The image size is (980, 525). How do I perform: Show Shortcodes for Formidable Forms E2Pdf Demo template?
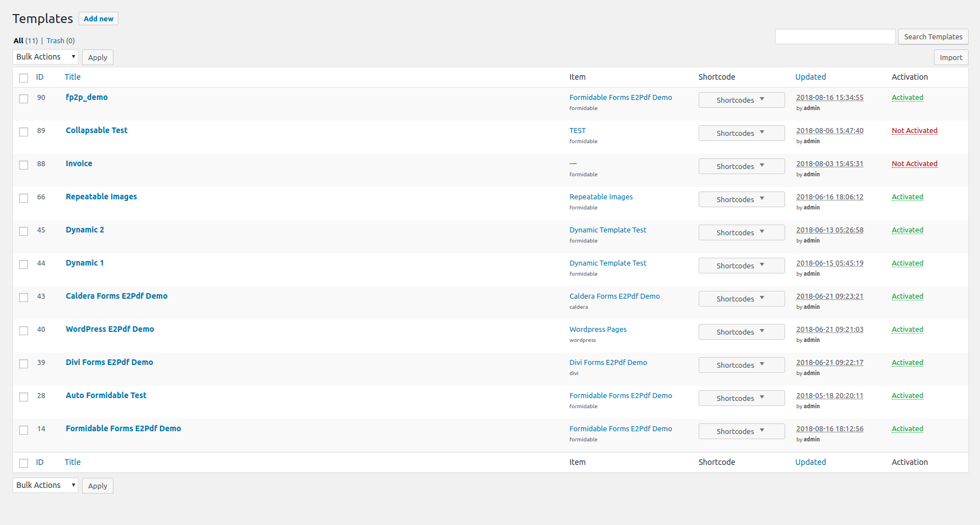coord(741,431)
